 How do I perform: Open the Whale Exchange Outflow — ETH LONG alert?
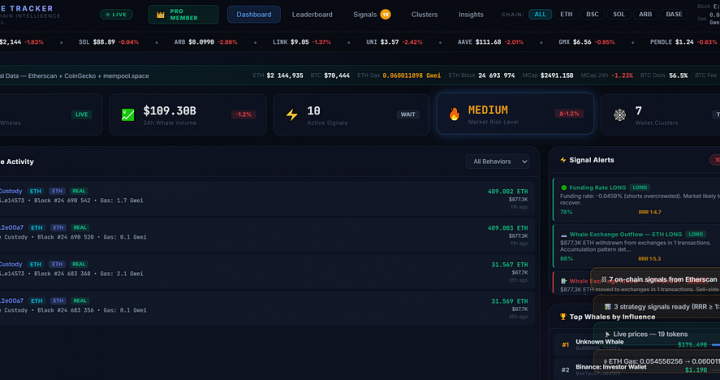coord(636,246)
